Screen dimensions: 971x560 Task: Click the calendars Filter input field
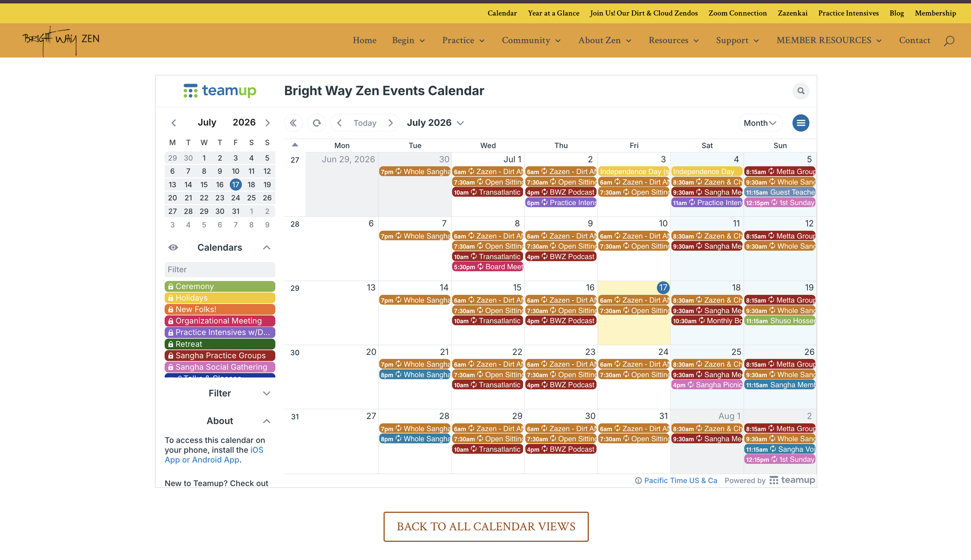click(220, 270)
